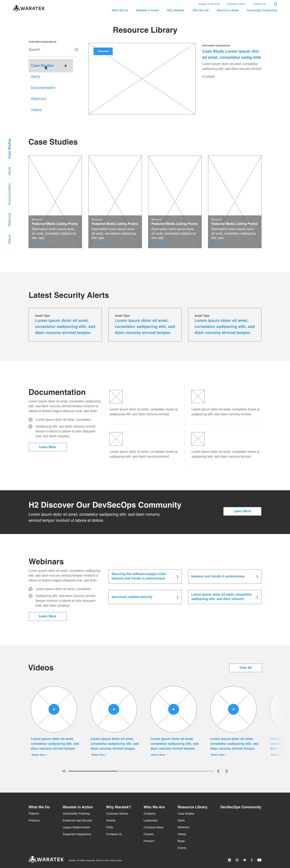Open the Instagram icon in the footer

coord(237,860)
